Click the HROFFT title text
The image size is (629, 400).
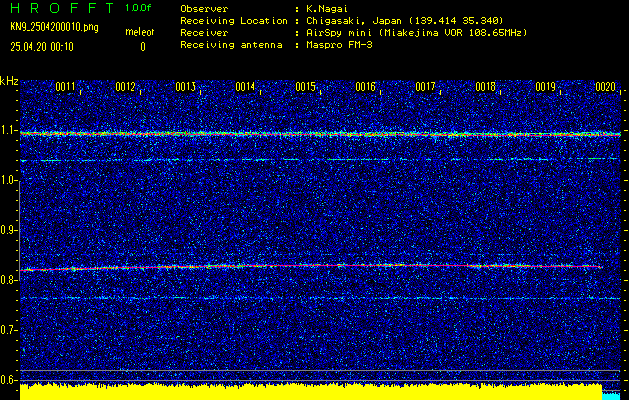tap(62, 8)
